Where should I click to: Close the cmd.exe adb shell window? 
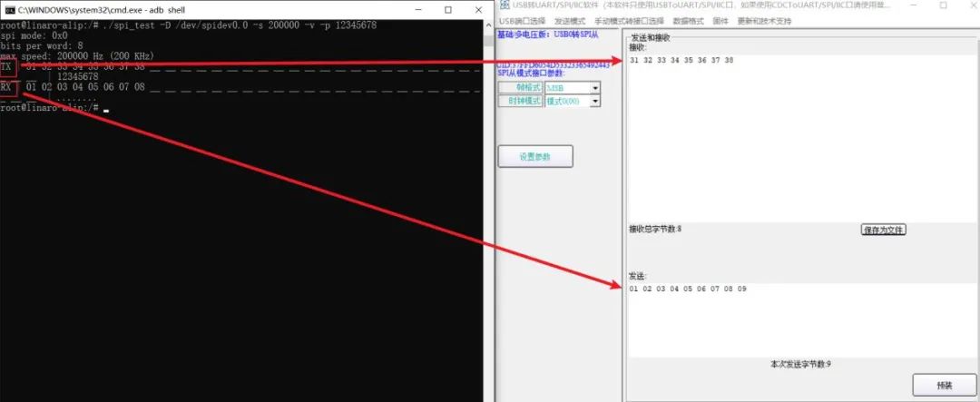[479, 10]
